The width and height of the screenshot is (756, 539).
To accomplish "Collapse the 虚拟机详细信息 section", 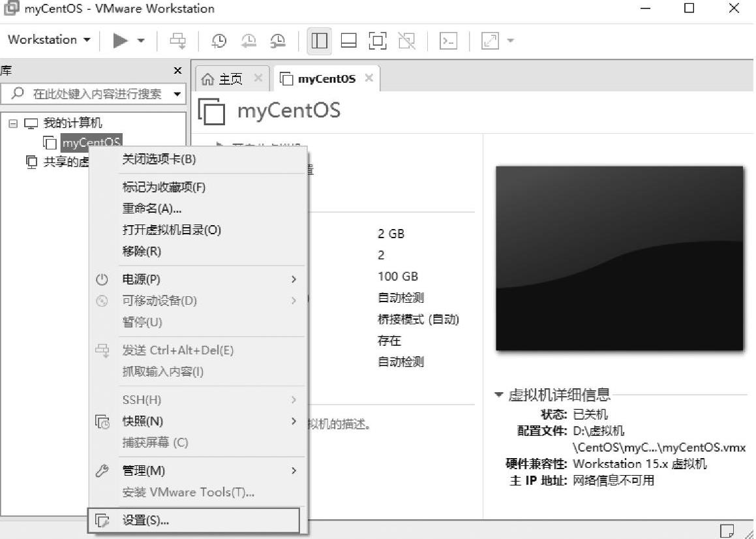I will pyautogui.click(x=499, y=394).
